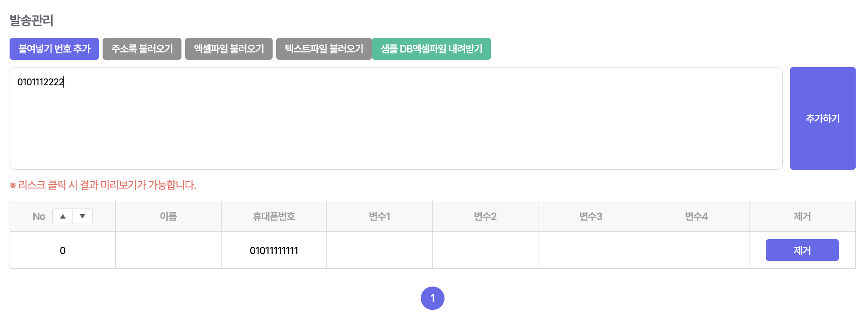This screenshot has height=324, width=868.
Task: Click the 변수3 column header
Action: pos(591,216)
